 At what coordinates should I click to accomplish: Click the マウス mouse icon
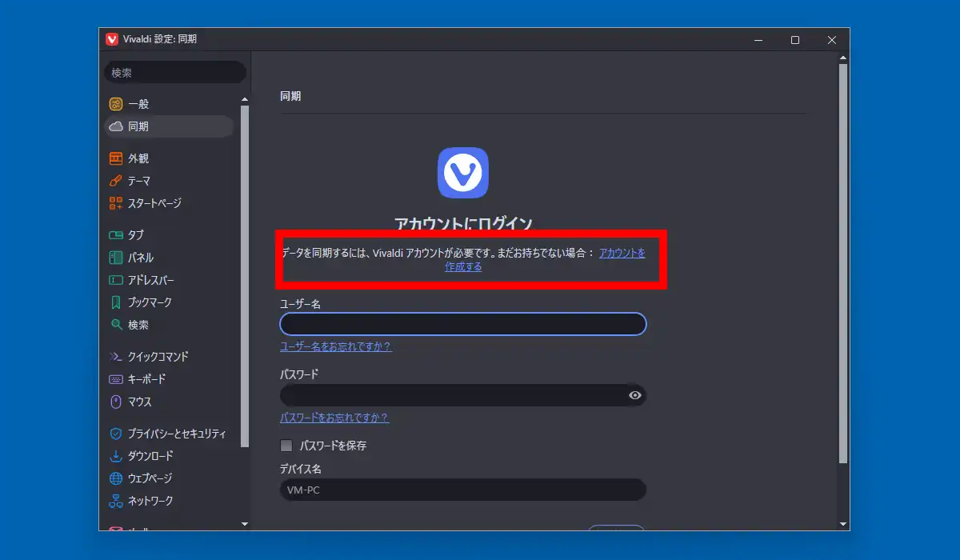tap(116, 402)
